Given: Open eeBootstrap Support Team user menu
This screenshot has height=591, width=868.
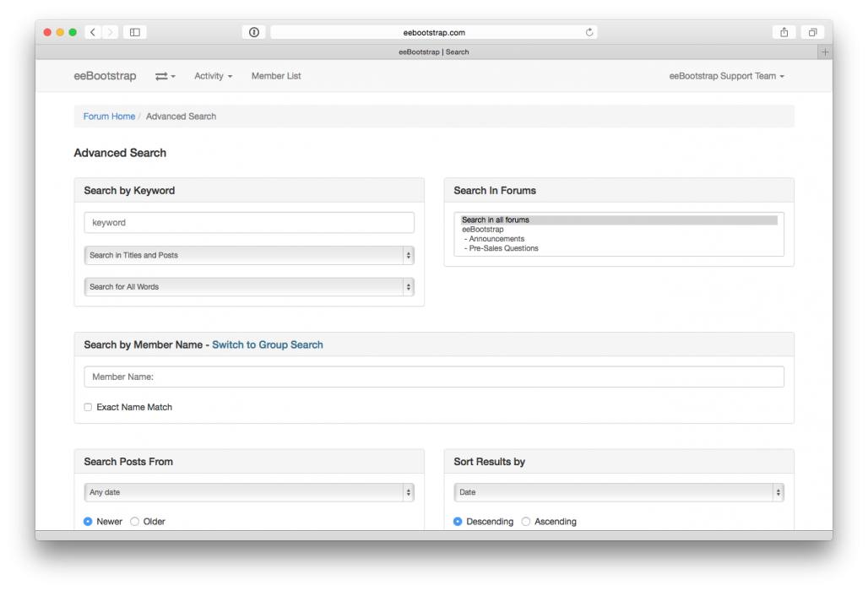Looking at the screenshot, I should 726,76.
